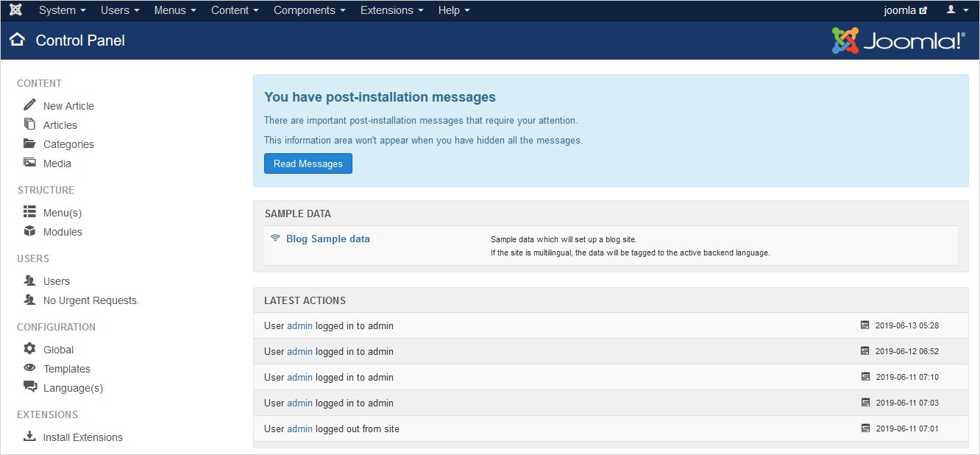This screenshot has width=980, height=455.
Task: Click the gear icon next to Global
Action: point(29,349)
